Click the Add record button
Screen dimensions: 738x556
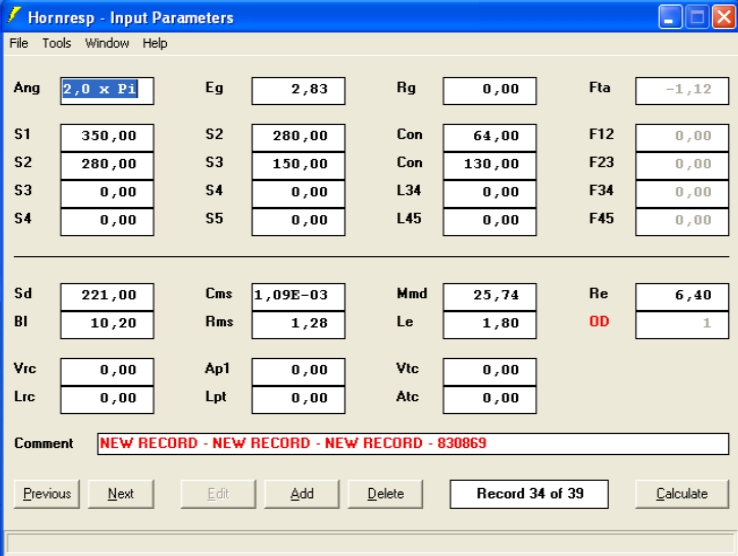(x=302, y=494)
